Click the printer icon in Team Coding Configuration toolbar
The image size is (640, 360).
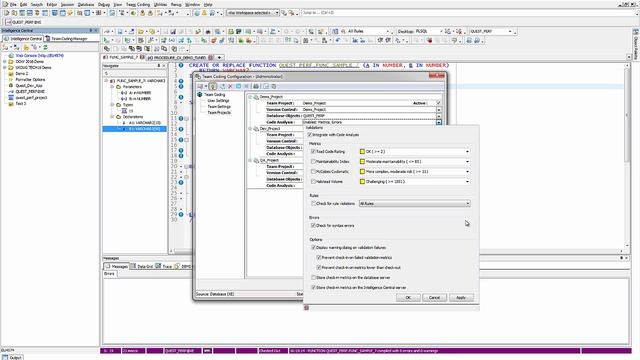coord(256,87)
